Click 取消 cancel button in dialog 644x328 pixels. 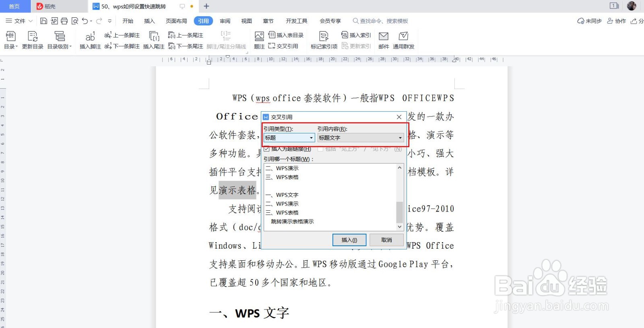tap(386, 240)
